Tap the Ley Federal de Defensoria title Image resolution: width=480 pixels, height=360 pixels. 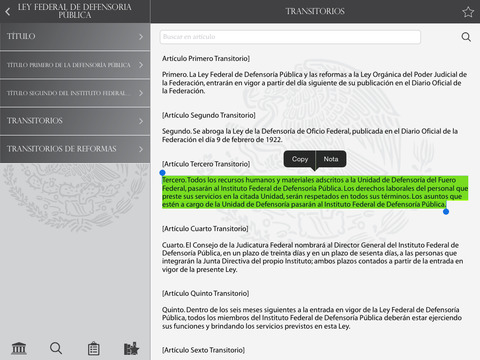coord(75,11)
